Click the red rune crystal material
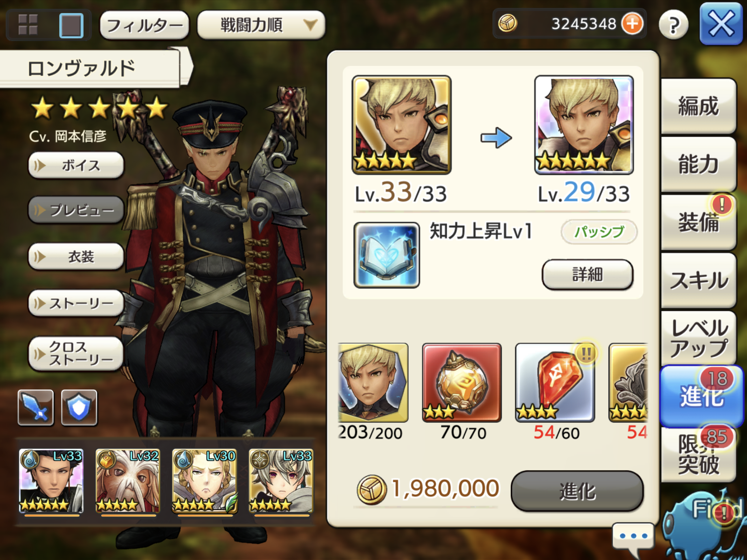The width and height of the screenshot is (747, 560). [555, 382]
